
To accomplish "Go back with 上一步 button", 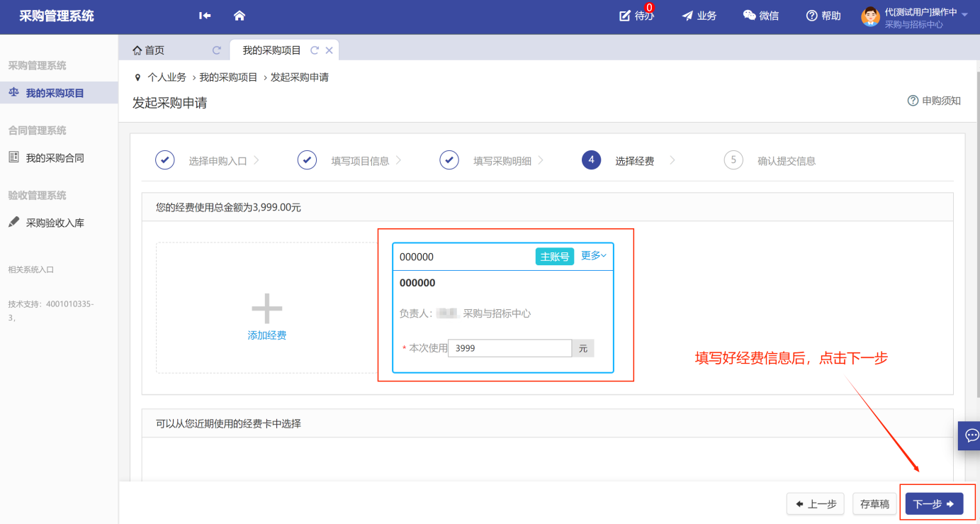I will tap(816, 504).
